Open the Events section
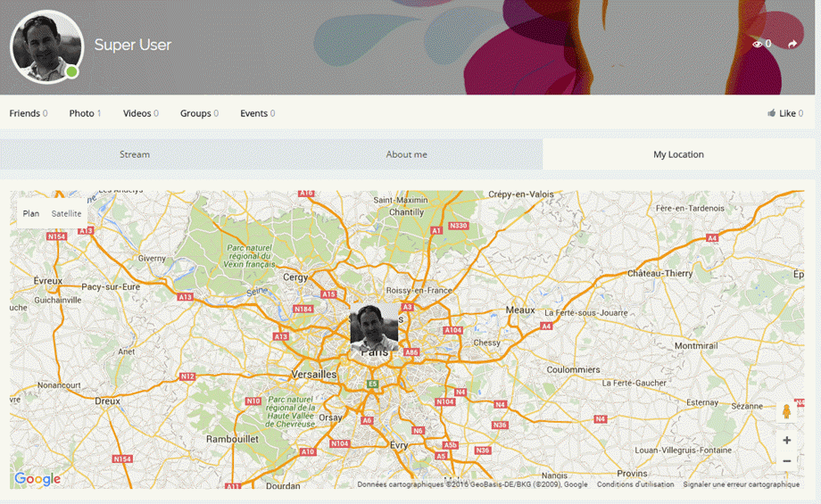 [254, 113]
